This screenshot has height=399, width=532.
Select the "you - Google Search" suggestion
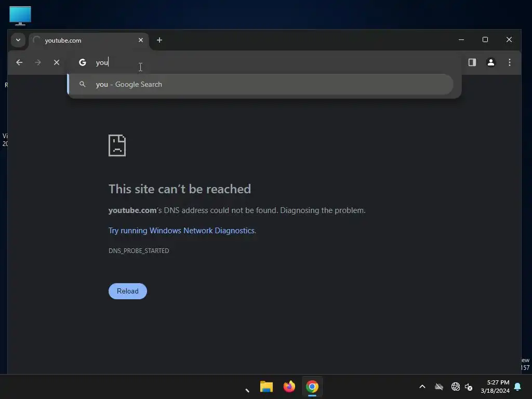pyautogui.click(x=260, y=85)
